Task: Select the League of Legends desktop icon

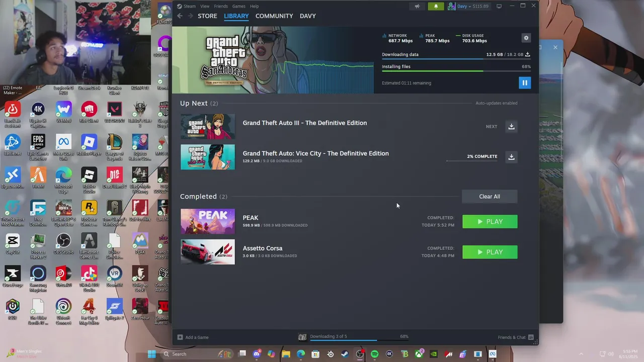Action: coord(115,145)
